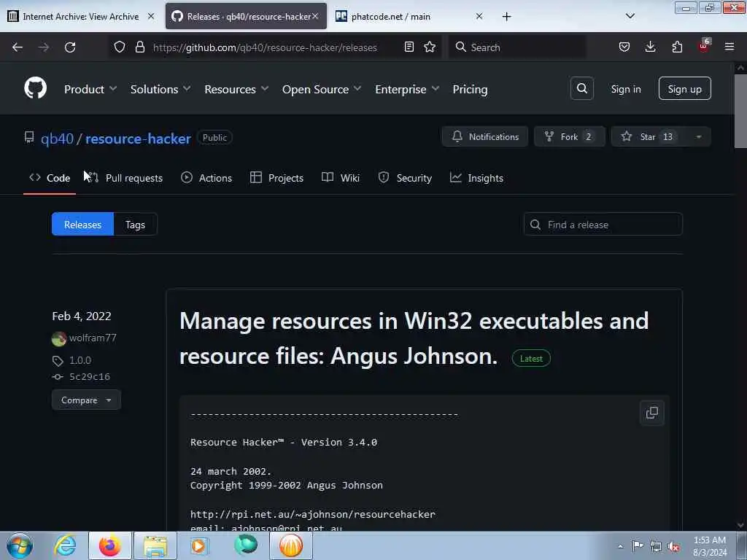
Task: Open Star lists dropdown arrow
Action: pos(698,137)
